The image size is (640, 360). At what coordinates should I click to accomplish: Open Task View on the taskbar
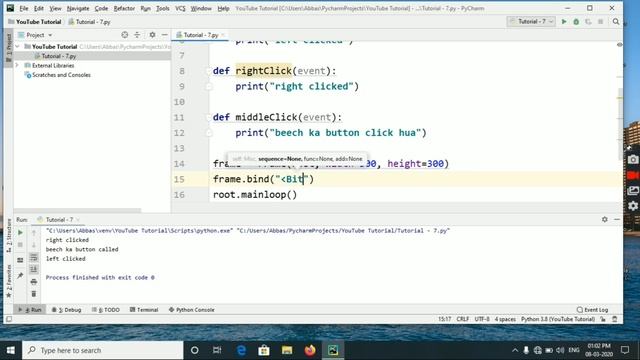pos(217,350)
